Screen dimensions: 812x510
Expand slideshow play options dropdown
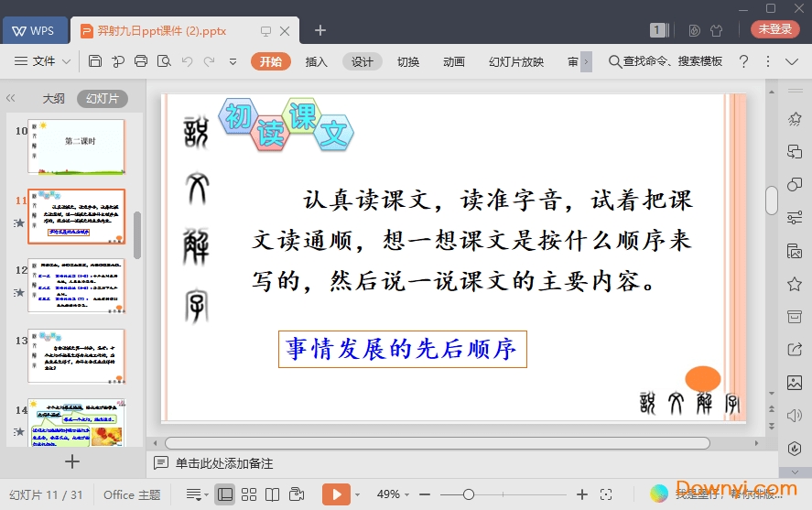(x=357, y=494)
